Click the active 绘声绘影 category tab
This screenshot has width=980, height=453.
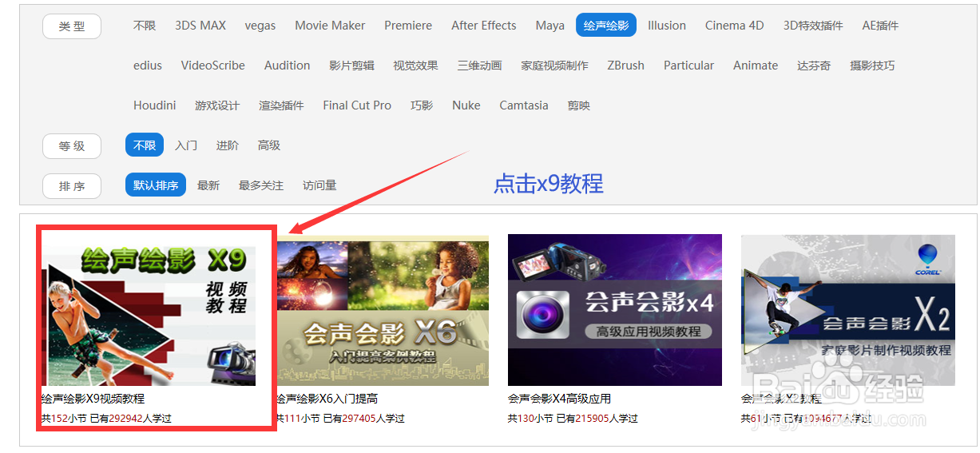pyautogui.click(x=606, y=26)
